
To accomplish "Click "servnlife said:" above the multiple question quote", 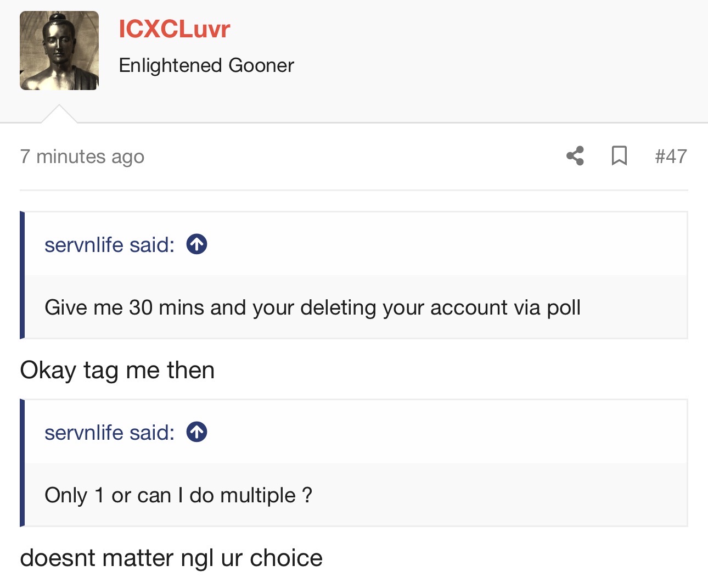I will pos(110,433).
